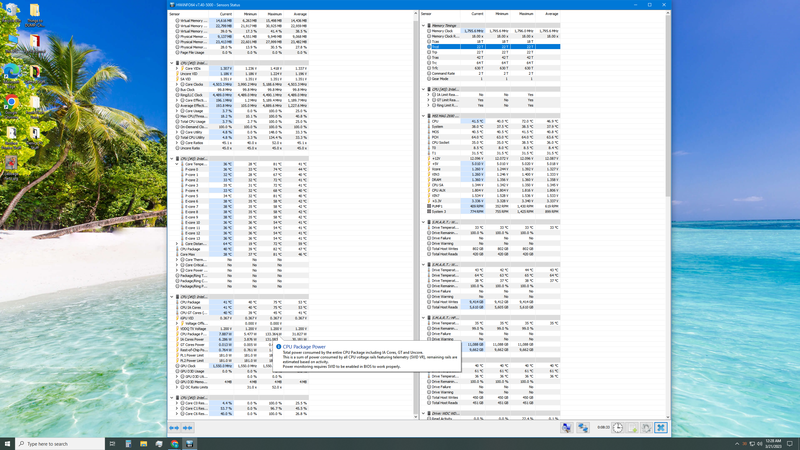
Task: Open the Recycle Bin desktop icon
Action: (x=11, y=13)
